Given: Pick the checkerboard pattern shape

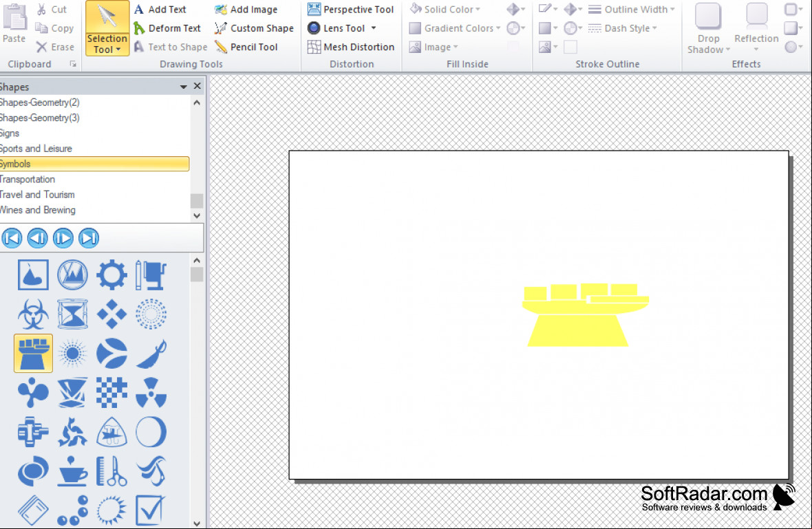Looking at the screenshot, I should coord(111,393).
